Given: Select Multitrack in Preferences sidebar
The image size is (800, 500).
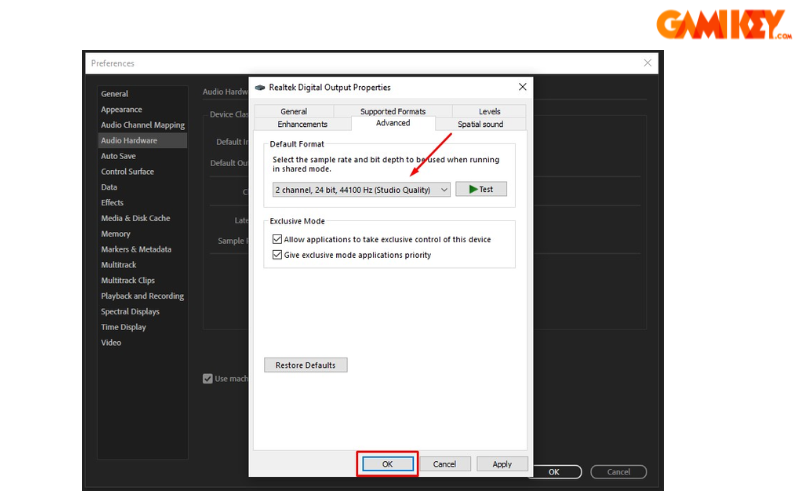Looking at the screenshot, I should [119, 265].
